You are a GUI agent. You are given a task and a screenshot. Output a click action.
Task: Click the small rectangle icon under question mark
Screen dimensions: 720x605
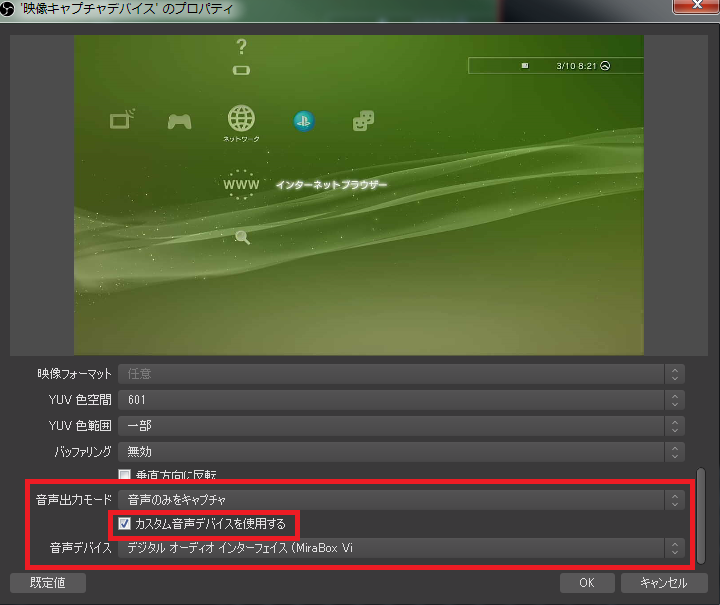tap(241, 70)
